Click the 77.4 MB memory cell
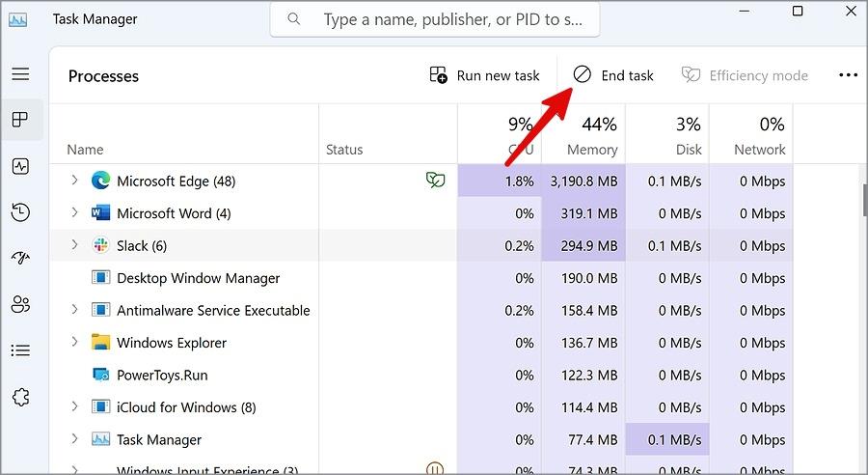The height and width of the screenshot is (475, 868). (x=583, y=439)
